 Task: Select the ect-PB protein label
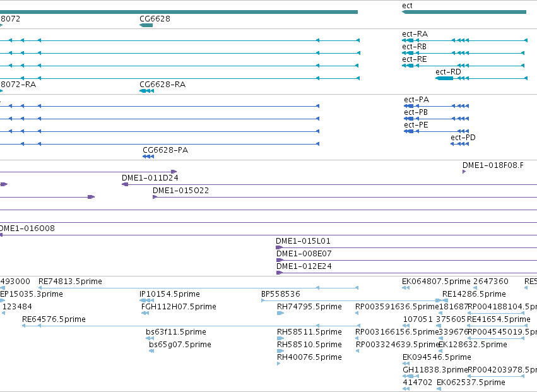click(x=416, y=112)
